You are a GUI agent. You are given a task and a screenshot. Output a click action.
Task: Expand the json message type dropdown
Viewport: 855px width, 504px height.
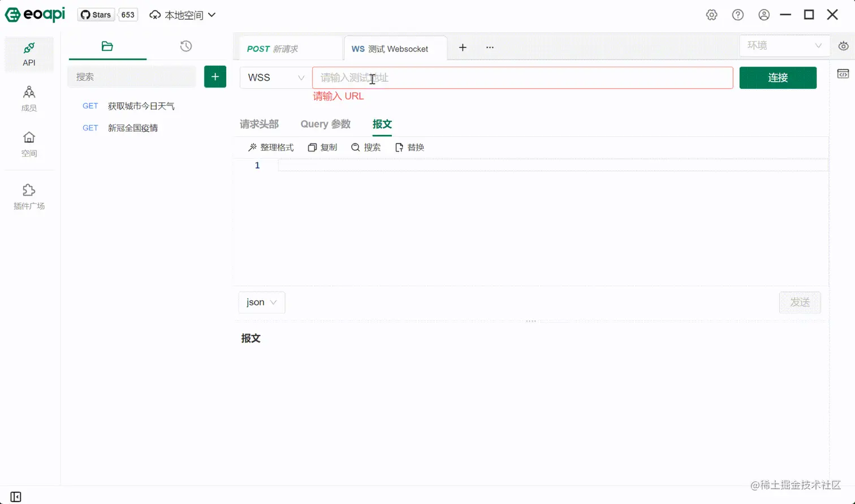coord(262,302)
